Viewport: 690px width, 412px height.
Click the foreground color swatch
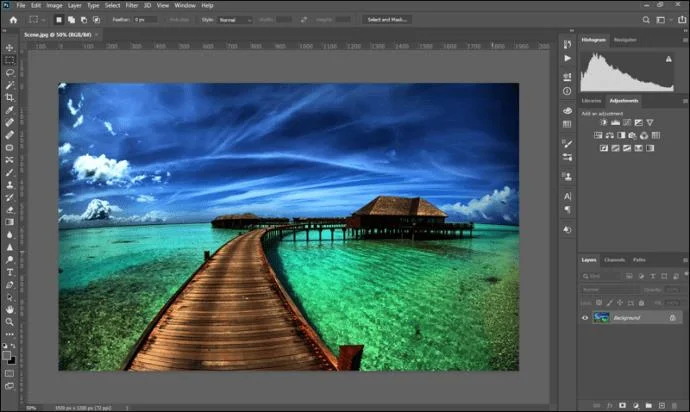[8, 351]
